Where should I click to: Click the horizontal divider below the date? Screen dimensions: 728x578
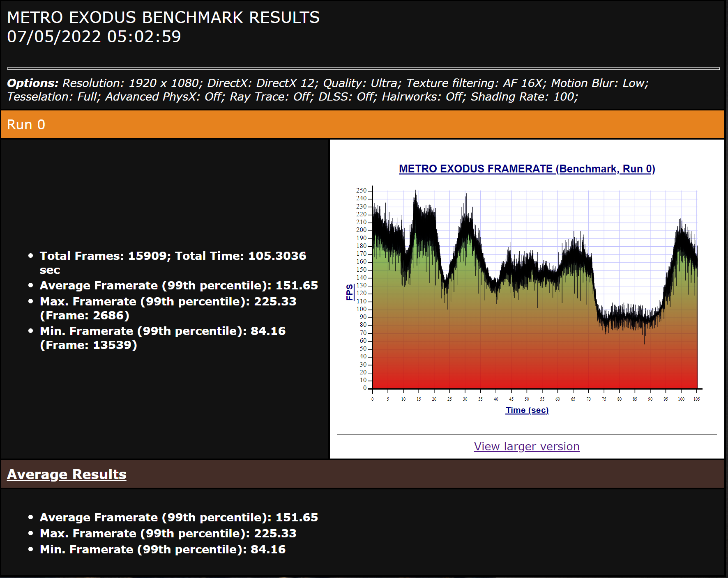(x=364, y=69)
